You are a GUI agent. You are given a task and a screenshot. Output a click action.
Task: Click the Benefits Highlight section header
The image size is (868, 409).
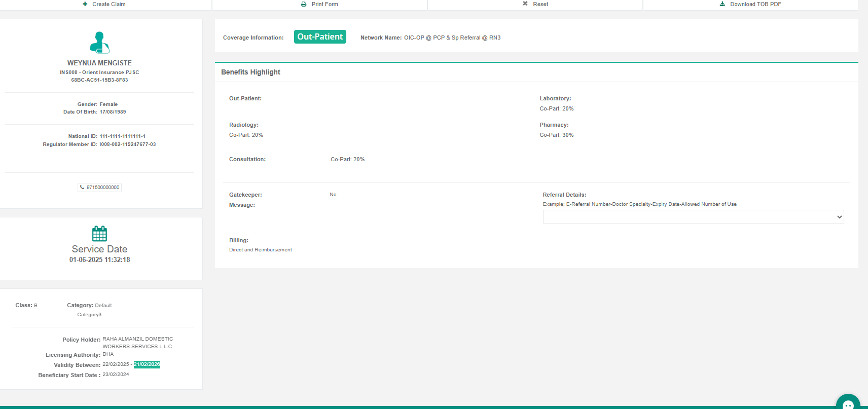[x=250, y=72]
